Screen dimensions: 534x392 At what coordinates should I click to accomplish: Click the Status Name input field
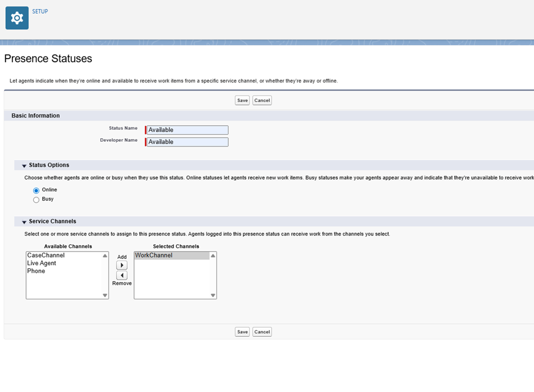coord(187,130)
